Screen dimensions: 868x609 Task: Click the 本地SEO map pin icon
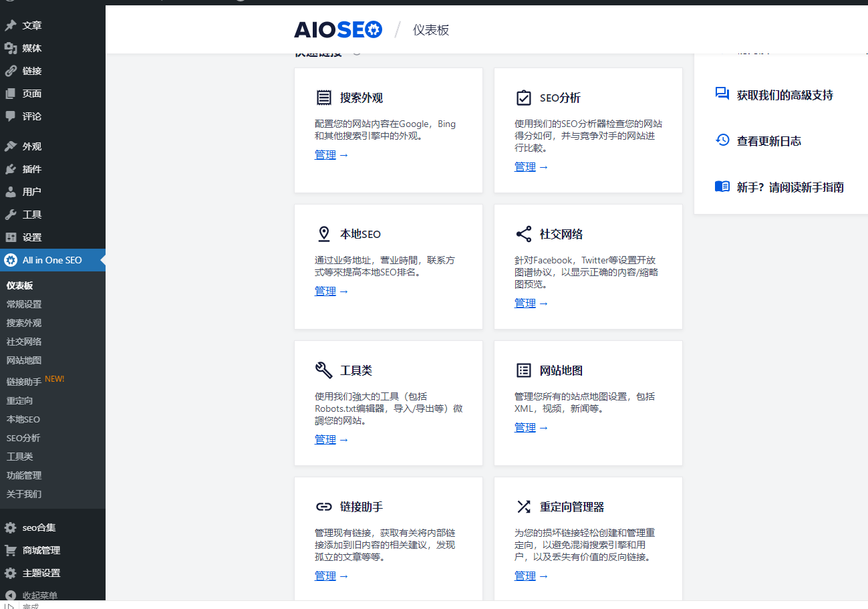pyautogui.click(x=324, y=235)
